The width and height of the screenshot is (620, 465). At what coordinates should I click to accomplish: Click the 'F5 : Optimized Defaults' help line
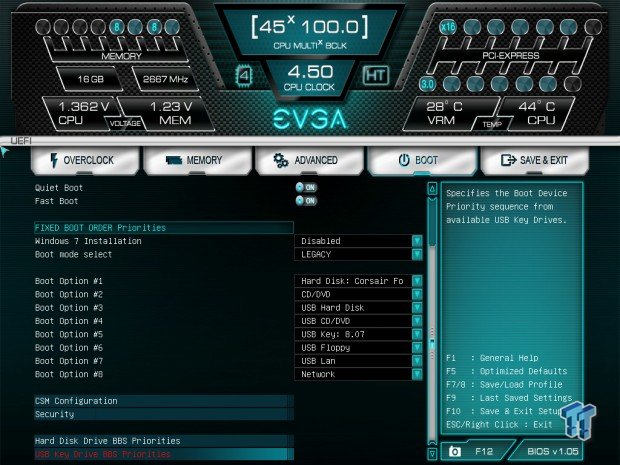coord(507,371)
